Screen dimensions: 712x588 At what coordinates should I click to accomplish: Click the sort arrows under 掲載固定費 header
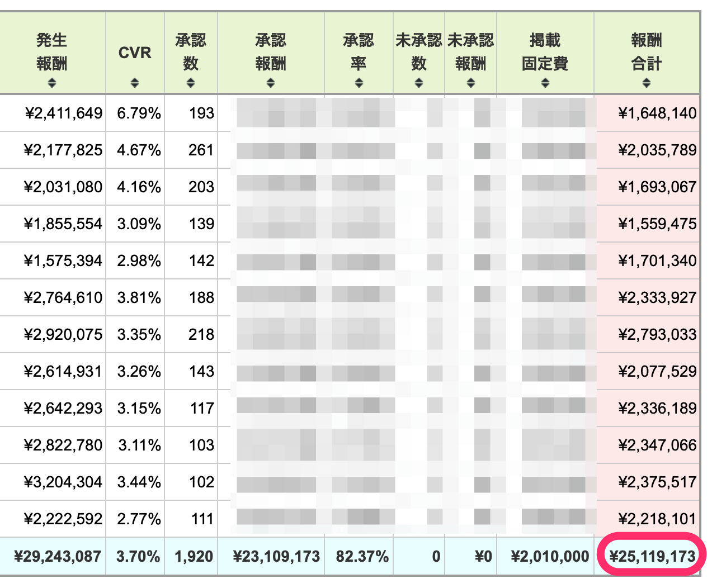pyautogui.click(x=545, y=83)
